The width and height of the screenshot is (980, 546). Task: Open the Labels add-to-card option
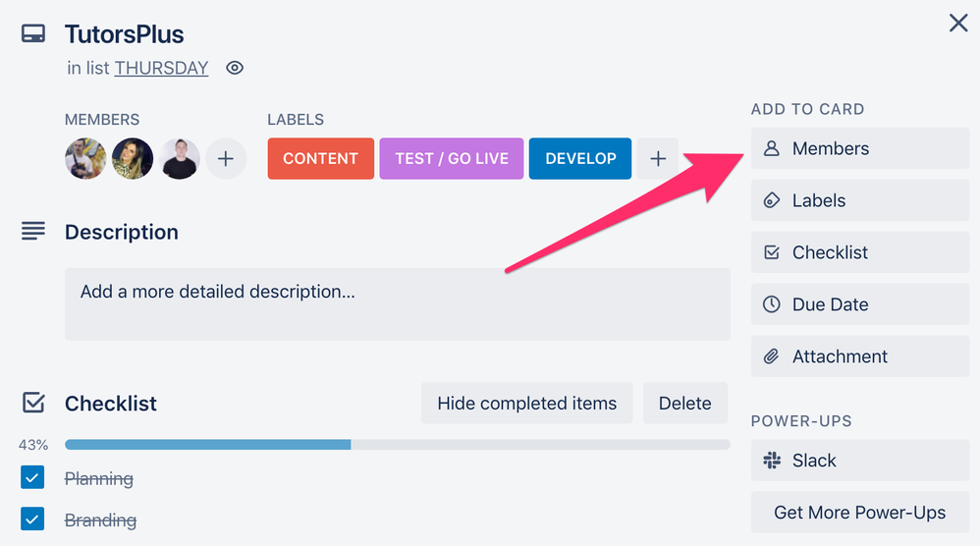click(859, 200)
